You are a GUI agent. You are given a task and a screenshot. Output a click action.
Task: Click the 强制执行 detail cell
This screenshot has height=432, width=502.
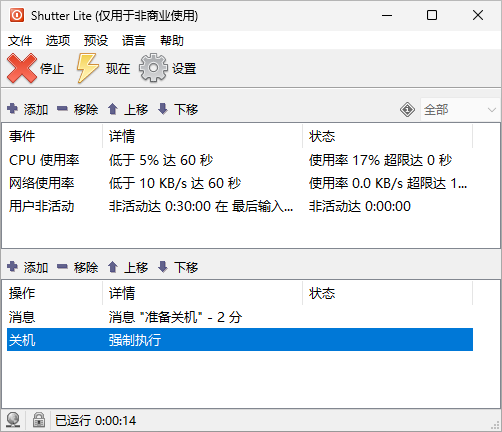pos(135,340)
